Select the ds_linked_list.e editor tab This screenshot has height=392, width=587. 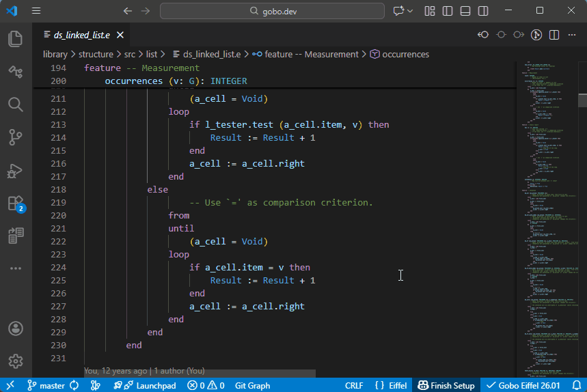(x=79, y=35)
